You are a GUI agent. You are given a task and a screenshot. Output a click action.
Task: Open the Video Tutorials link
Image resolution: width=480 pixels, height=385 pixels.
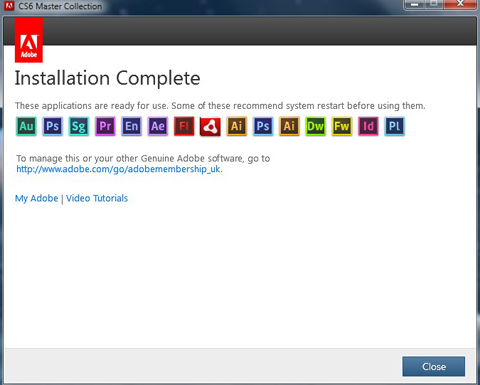point(97,198)
